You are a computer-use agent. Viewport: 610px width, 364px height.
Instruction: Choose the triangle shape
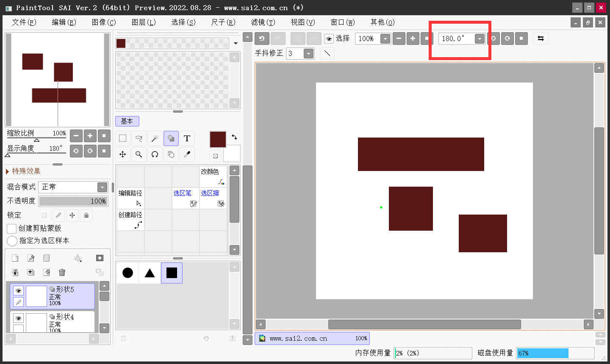[x=150, y=273]
